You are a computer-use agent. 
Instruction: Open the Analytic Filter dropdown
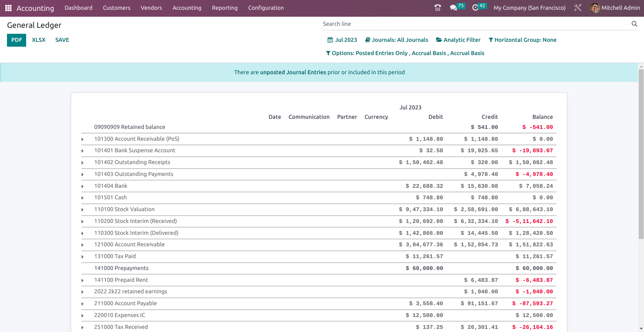(x=458, y=40)
